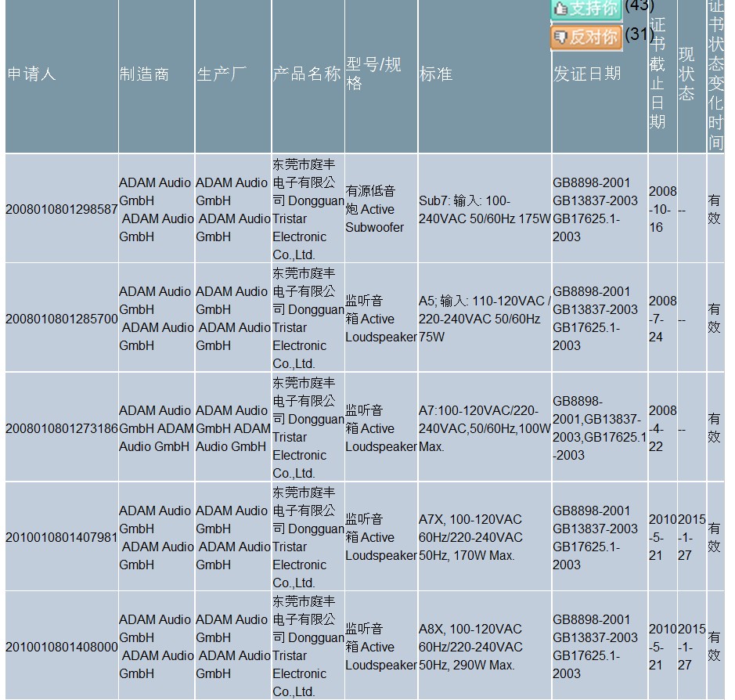Click the 2010-5-21 date in A7X row
The height and width of the screenshot is (700, 735).
pyautogui.click(x=662, y=537)
